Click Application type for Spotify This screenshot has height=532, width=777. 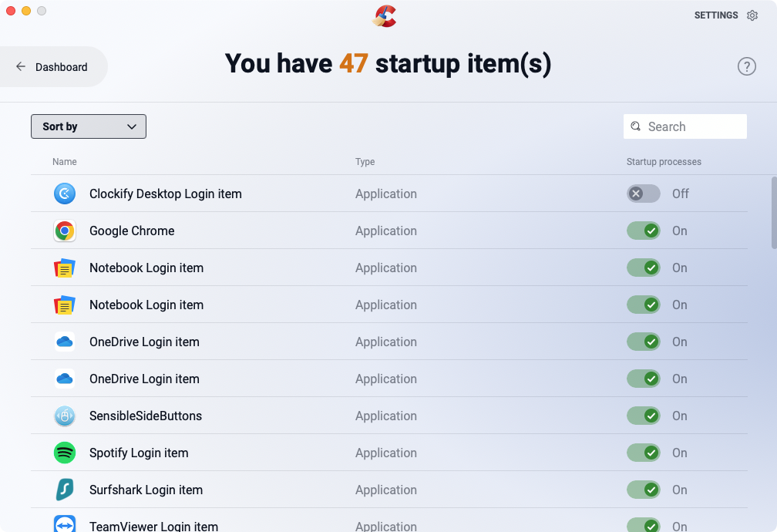[386, 453]
